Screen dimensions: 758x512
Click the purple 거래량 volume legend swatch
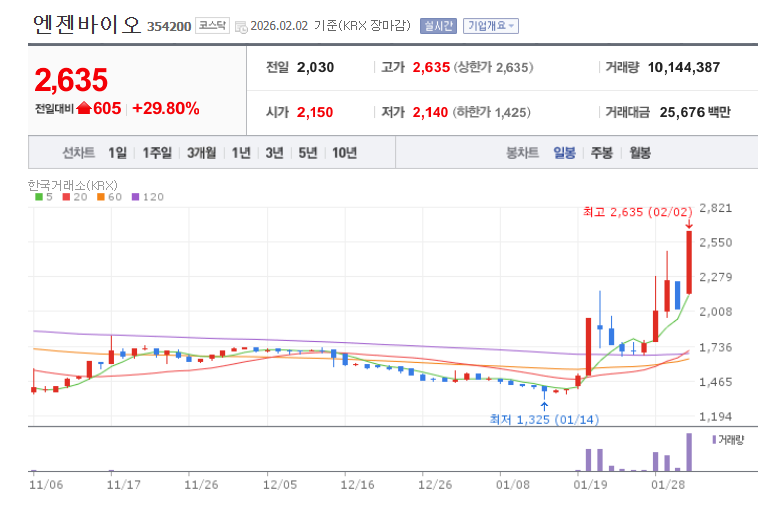[x=714, y=439]
